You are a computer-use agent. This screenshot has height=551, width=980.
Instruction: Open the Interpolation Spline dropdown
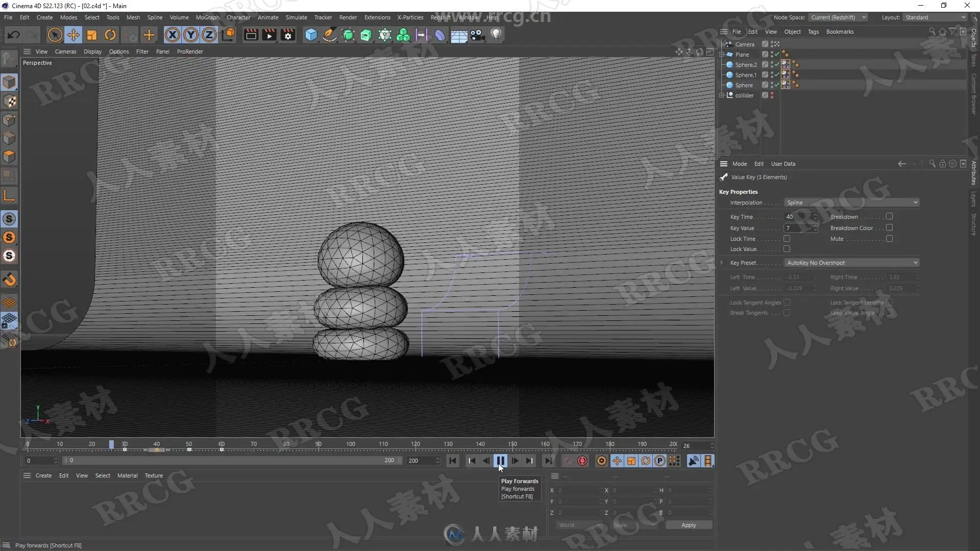[851, 203]
